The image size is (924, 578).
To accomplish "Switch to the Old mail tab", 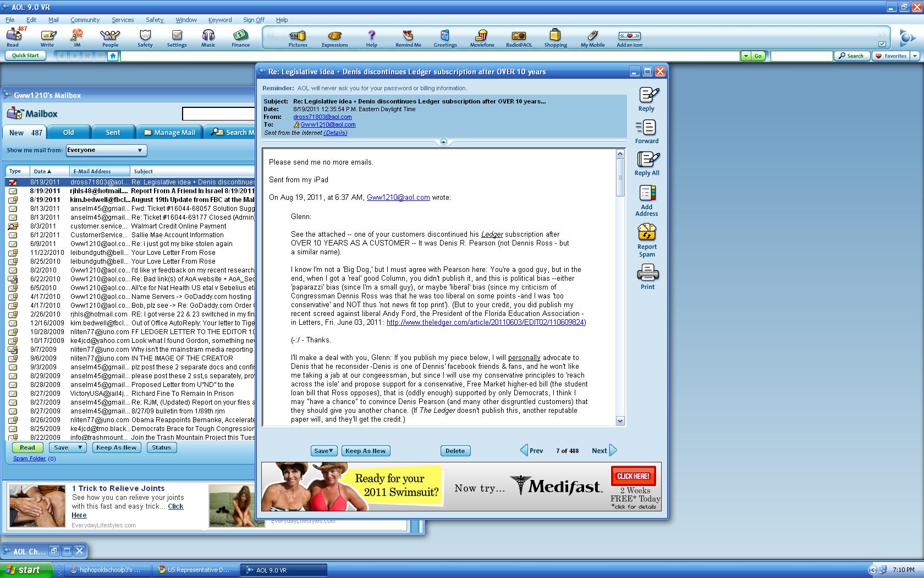I will (68, 132).
